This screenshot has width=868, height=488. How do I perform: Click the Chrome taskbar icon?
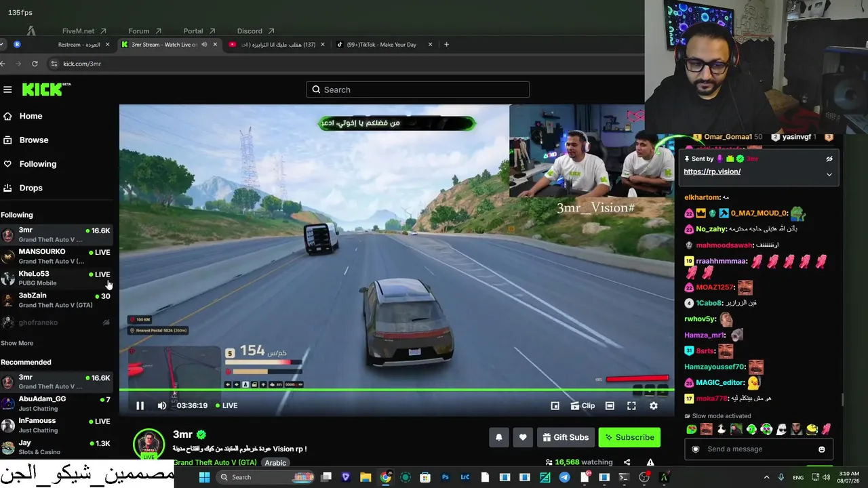385,477
